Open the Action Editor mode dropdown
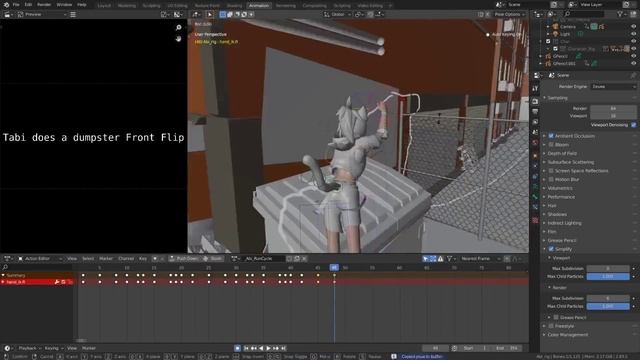Viewport: 640px width, 360px height. point(40,258)
